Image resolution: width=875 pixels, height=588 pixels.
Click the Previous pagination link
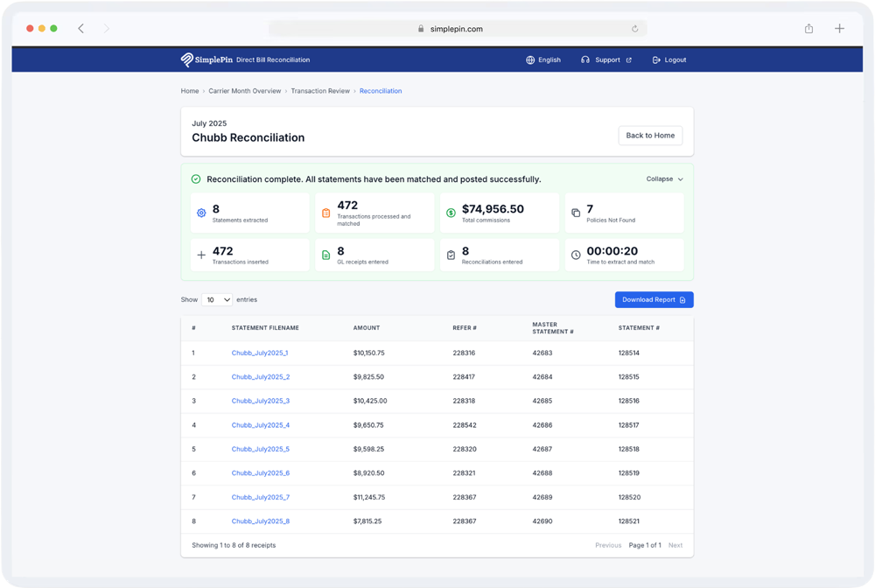click(608, 546)
